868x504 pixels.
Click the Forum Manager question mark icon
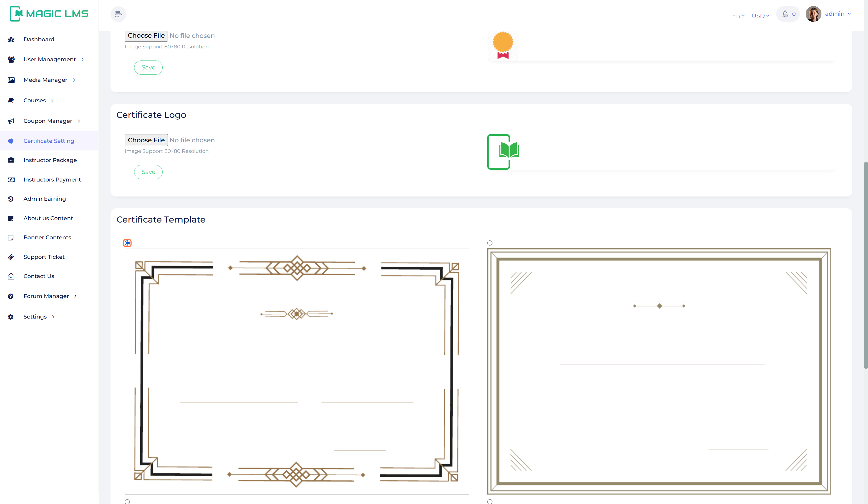pyautogui.click(x=11, y=296)
